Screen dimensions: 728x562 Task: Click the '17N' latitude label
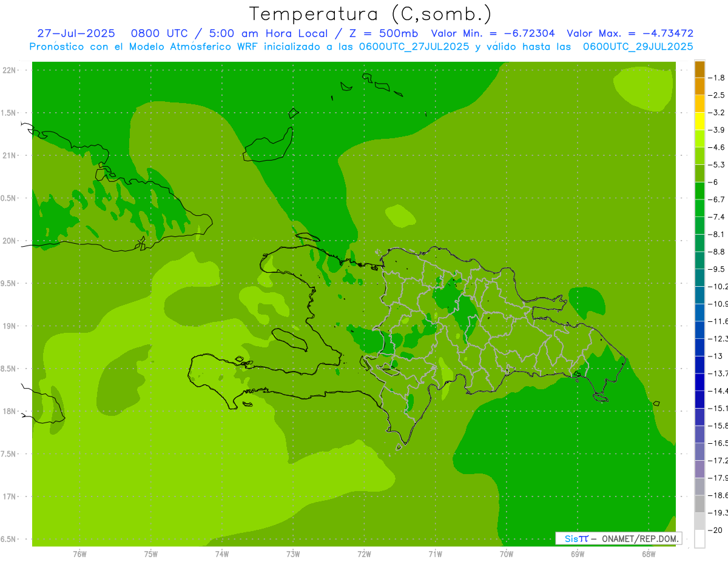click(x=10, y=497)
